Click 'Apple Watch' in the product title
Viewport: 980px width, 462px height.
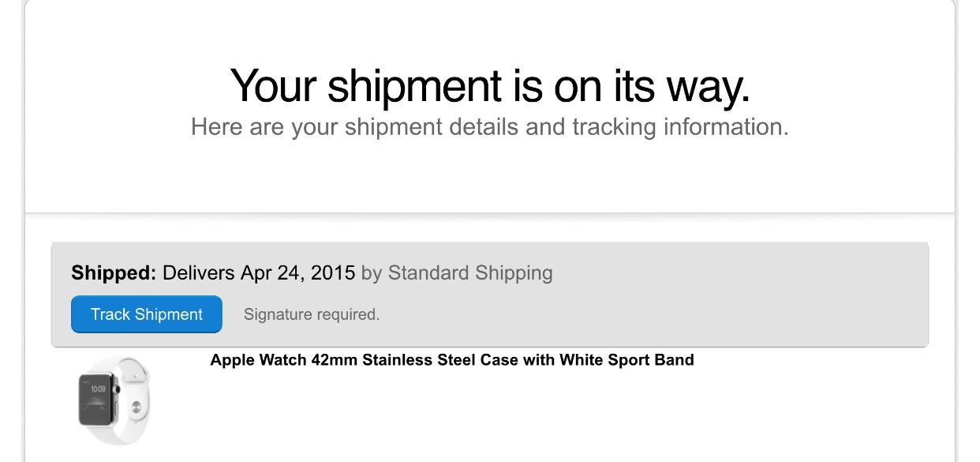(x=259, y=360)
